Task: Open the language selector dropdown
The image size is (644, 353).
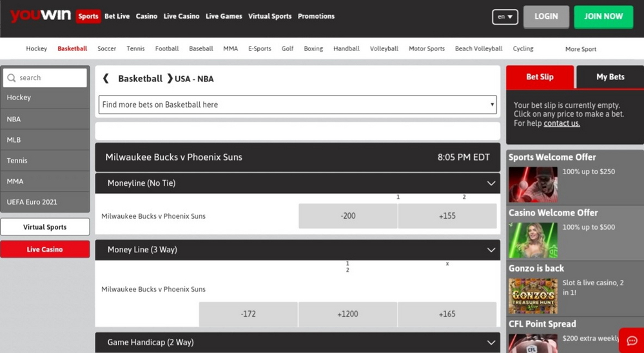Action: click(505, 17)
